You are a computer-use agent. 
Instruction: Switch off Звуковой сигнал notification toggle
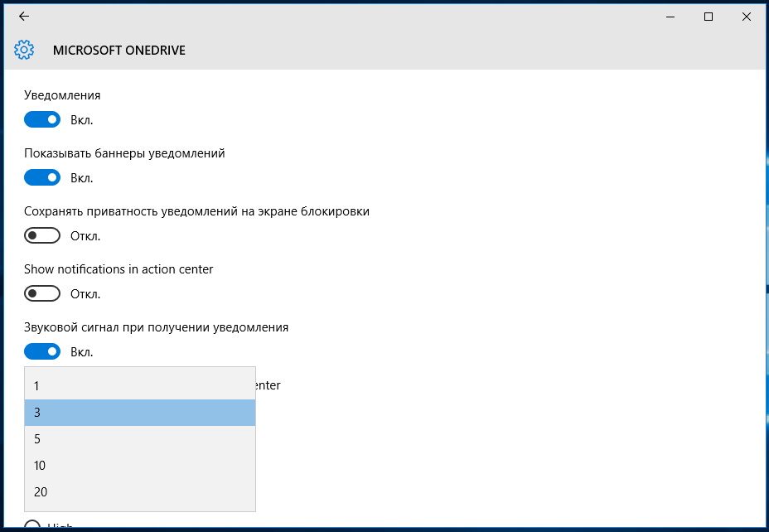tap(42, 351)
